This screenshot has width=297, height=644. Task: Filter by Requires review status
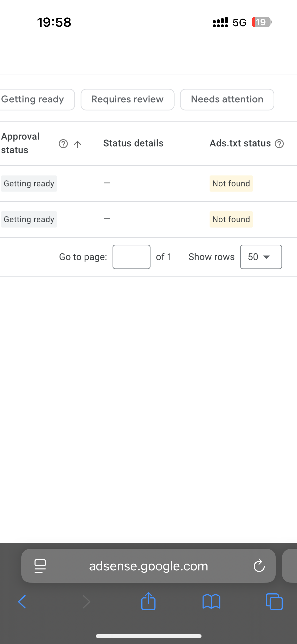coord(127,100)
